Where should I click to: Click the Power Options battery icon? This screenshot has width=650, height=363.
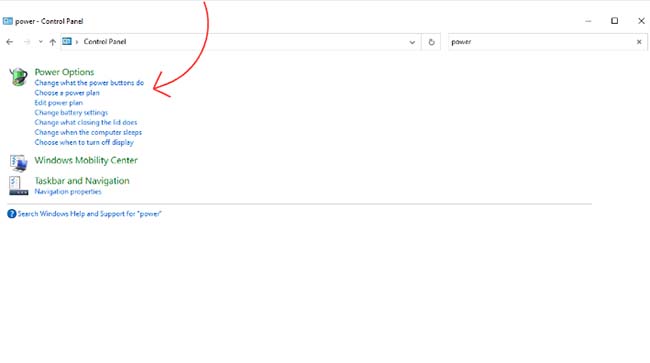18,77
